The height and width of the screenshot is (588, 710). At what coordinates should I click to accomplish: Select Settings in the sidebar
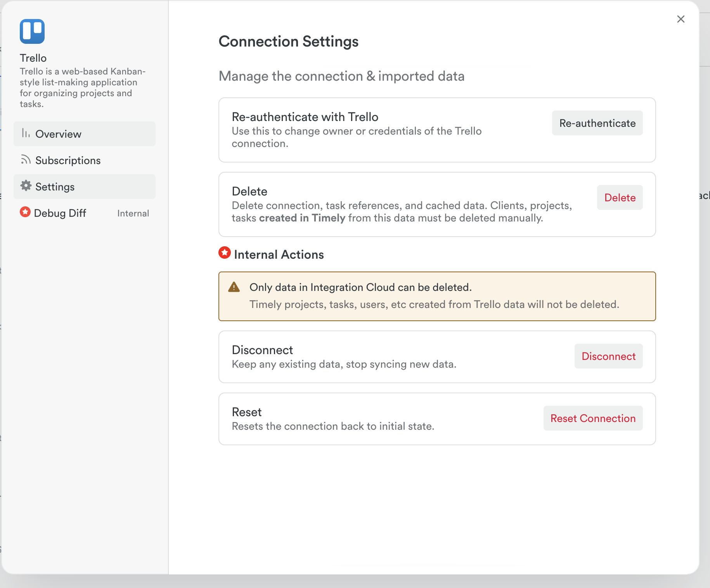click(55, 187)
